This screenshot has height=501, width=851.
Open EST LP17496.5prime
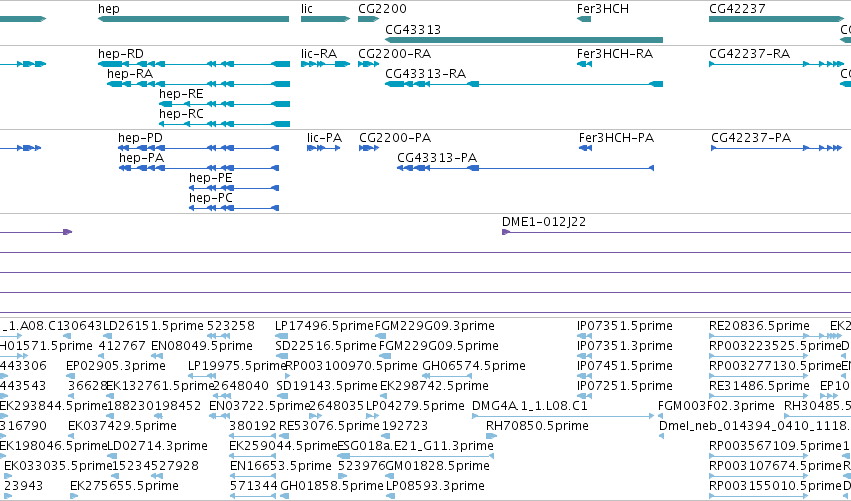point(324,326)
